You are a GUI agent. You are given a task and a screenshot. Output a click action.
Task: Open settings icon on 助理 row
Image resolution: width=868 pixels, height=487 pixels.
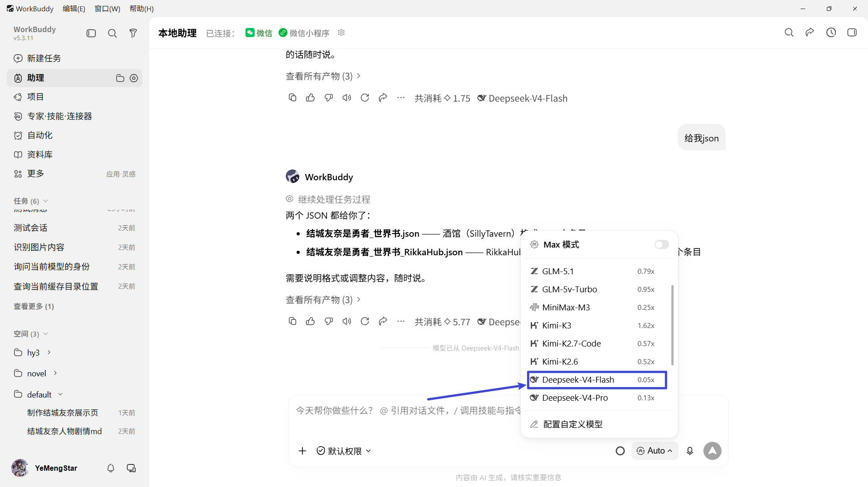134,78
